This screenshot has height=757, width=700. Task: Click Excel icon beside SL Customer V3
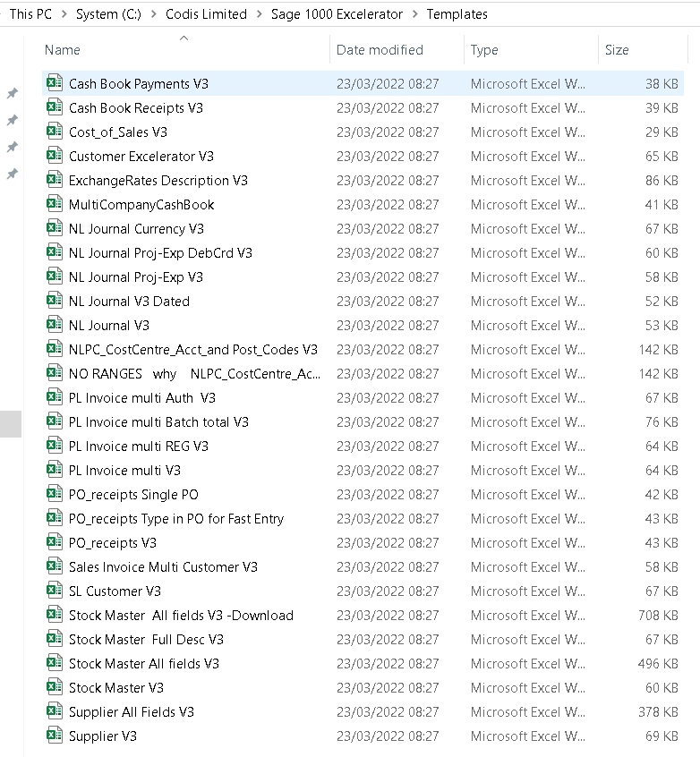pyautogui.click(x=54, y=590)
